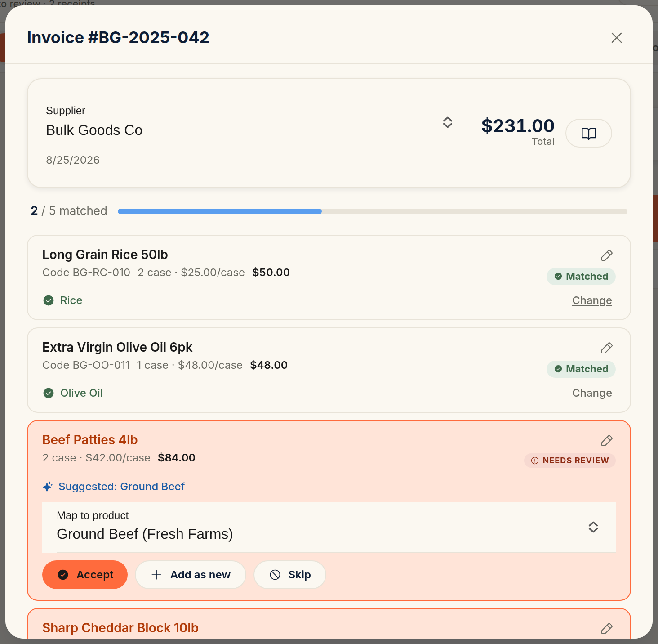Click the Extra Virgin Olive Oil 6pk title
658x644 pixels.
click(117, 347)
